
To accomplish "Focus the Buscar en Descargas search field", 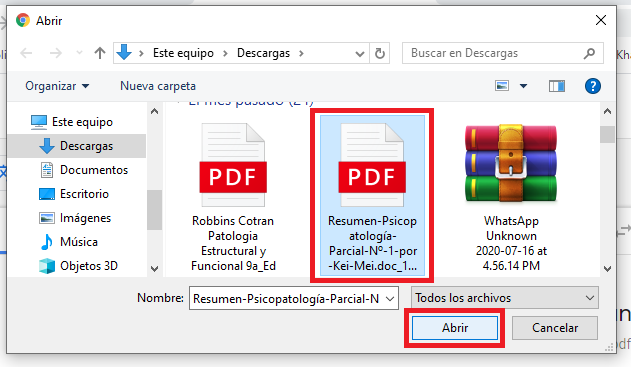I will (x=495, y=53).
